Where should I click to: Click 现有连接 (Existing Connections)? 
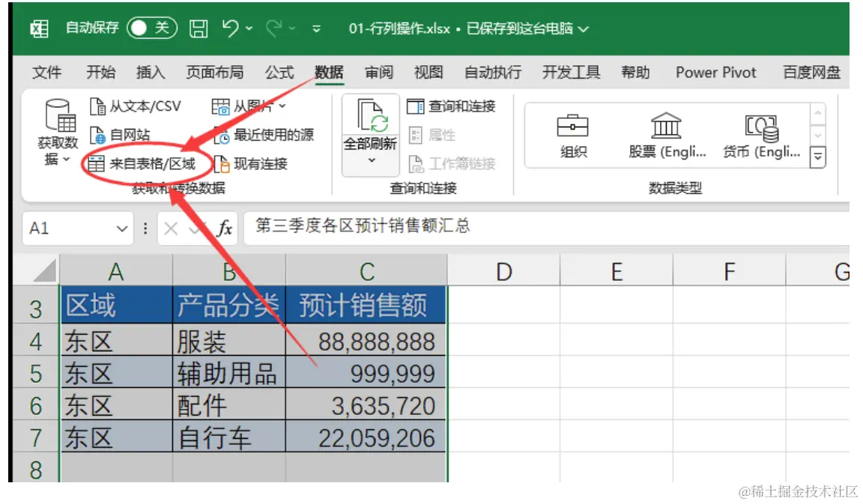coord(250,163)
